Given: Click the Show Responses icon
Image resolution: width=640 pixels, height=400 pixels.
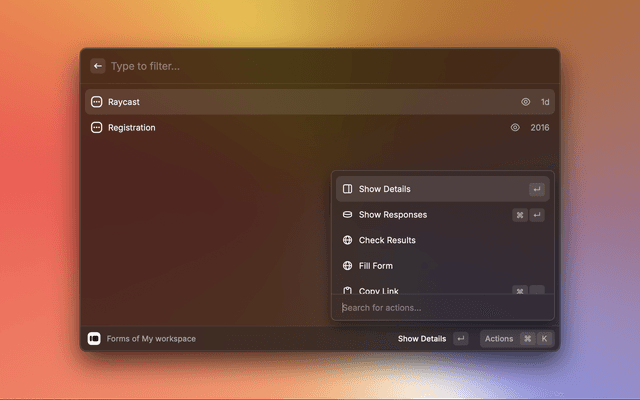Looking at the screenshot, I should tap(347, 214).
